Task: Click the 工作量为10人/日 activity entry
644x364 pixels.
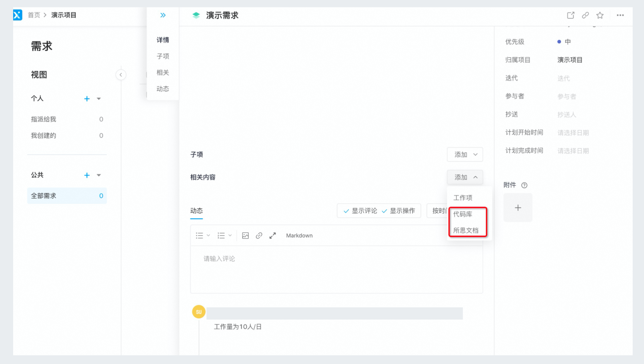Action: point(238,326)
